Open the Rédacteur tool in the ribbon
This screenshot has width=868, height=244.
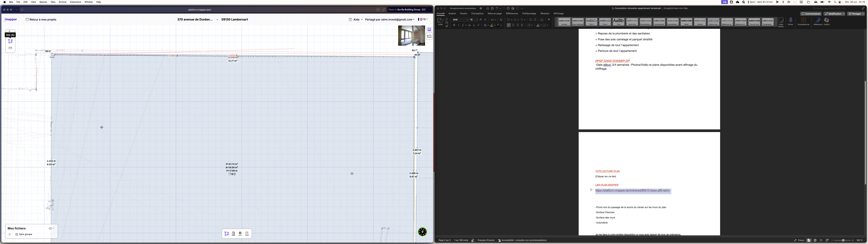[817, 21]
